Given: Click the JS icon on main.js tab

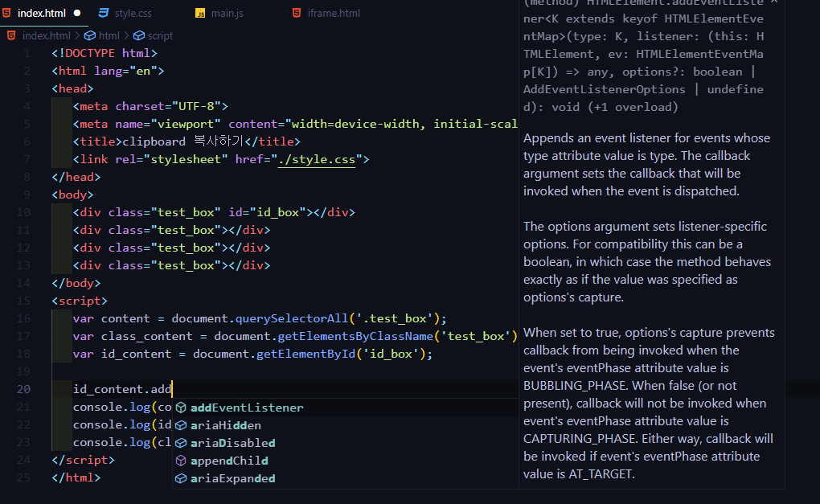Looking at the screenshot, I should pyautogui.click(x=200, y=13).
